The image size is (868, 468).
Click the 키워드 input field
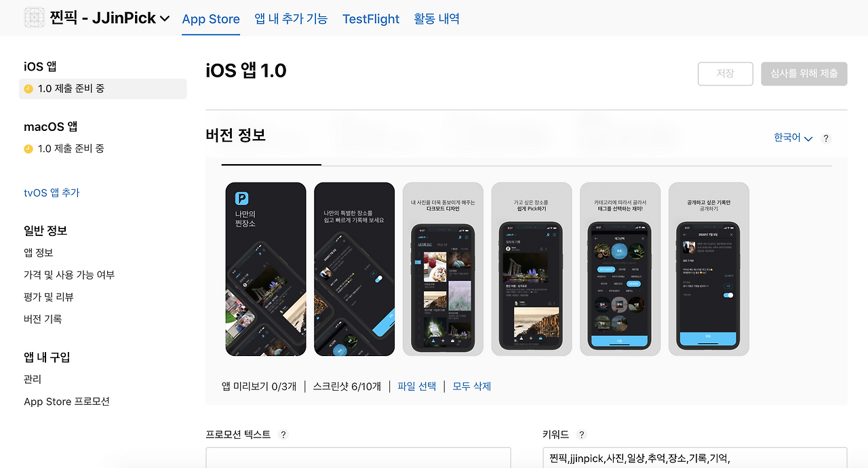coord(694,458)
